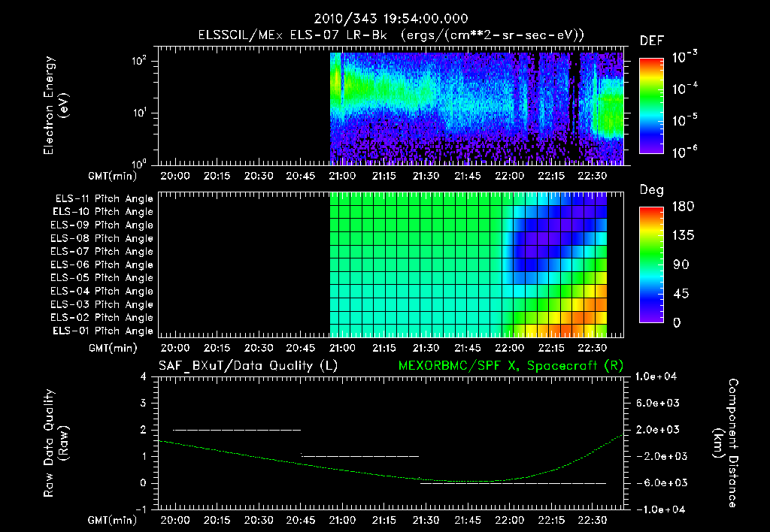This screenshot has width=770, height=532.
Task: Click the 45 label on Deg scale
Action: 681,294
